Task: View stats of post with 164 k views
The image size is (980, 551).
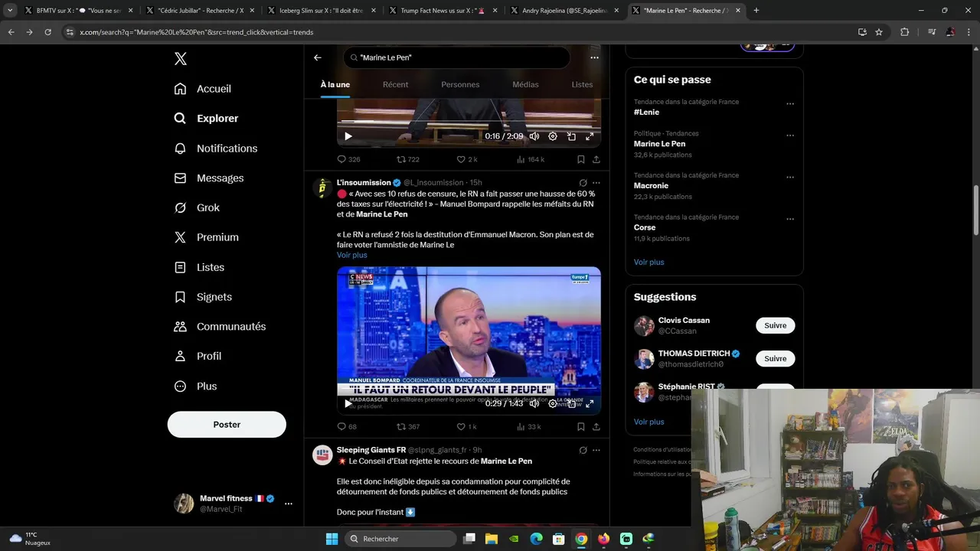Action: [x=530, y=159]
